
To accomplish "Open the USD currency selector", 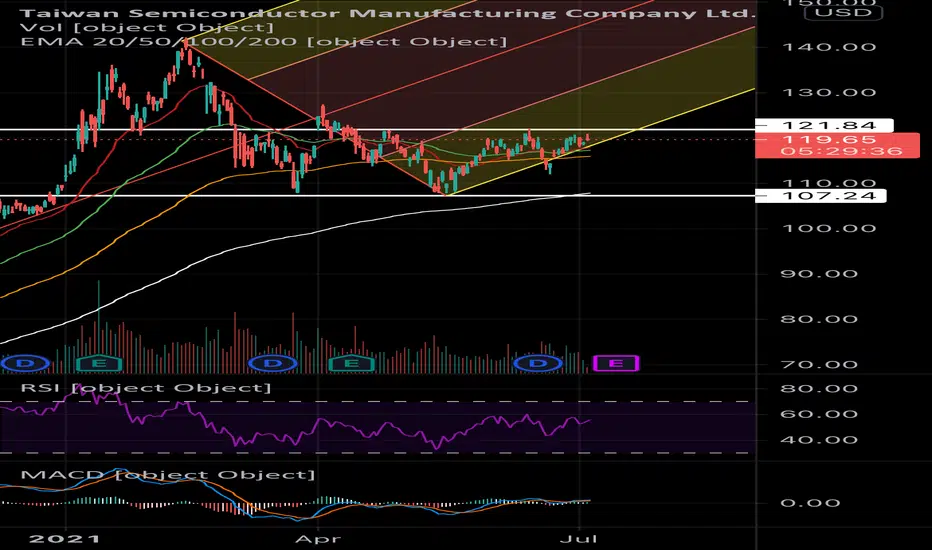I will point(843,12).
